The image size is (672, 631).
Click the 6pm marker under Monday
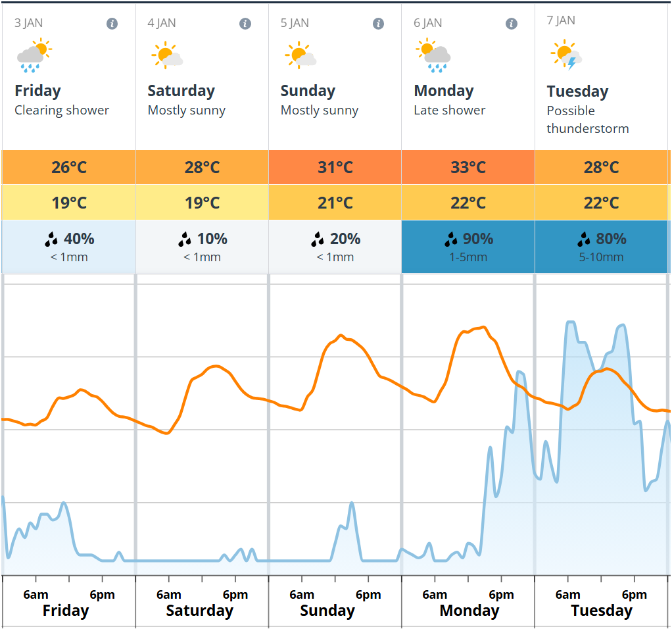(501, 595)
